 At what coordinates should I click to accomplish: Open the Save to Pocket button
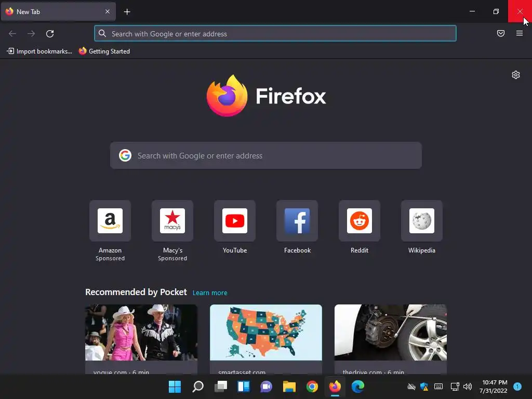click(501, 33)
